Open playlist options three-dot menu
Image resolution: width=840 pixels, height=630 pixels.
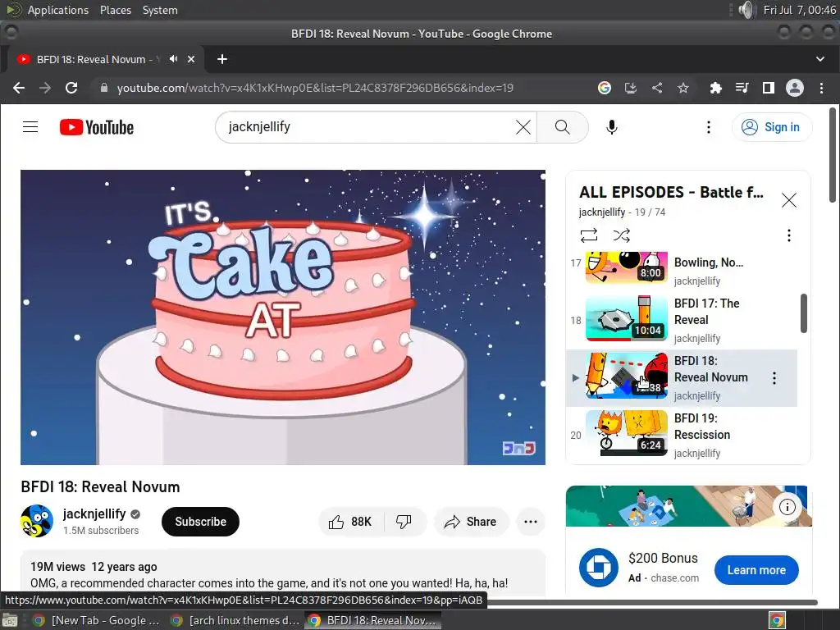(x=788, y=235)
